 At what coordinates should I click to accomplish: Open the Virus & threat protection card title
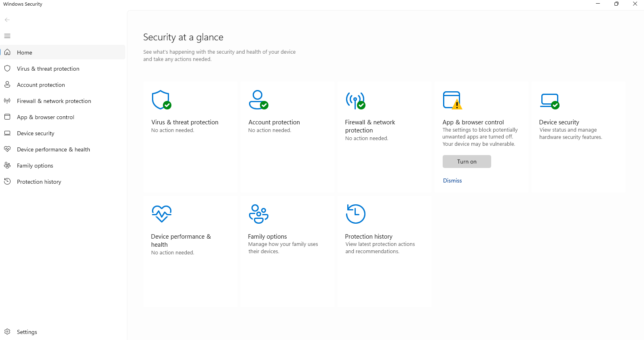185,122
